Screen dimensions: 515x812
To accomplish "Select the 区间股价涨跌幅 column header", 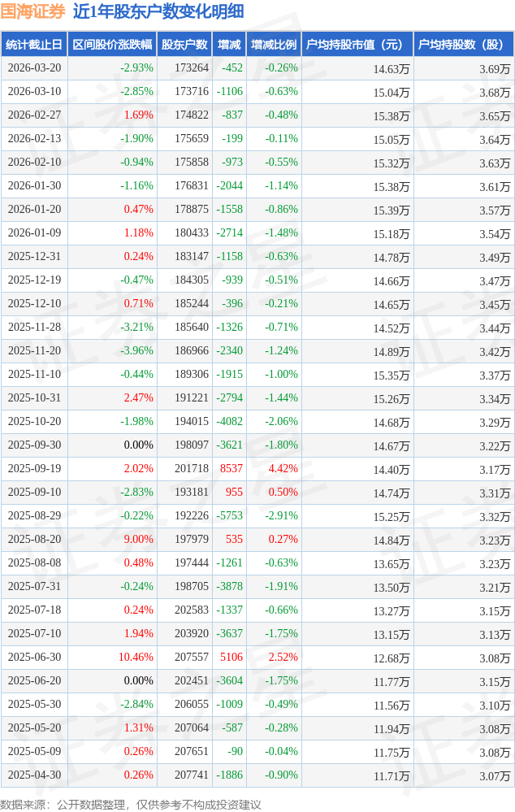I will [x=112, y=45].
